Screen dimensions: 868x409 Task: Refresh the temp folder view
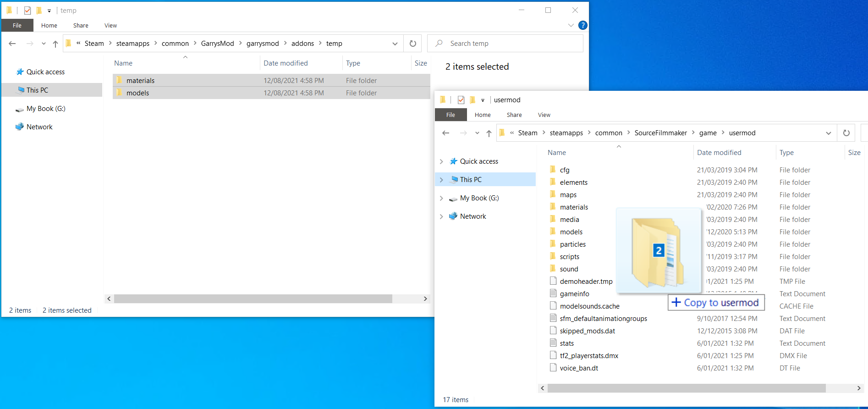tap(412, 44)
